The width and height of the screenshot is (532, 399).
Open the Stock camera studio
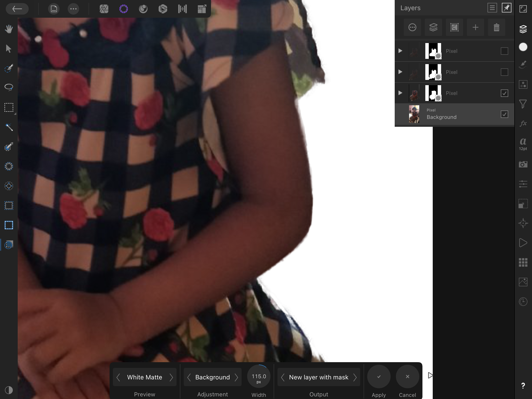click(x=523, y=164)
